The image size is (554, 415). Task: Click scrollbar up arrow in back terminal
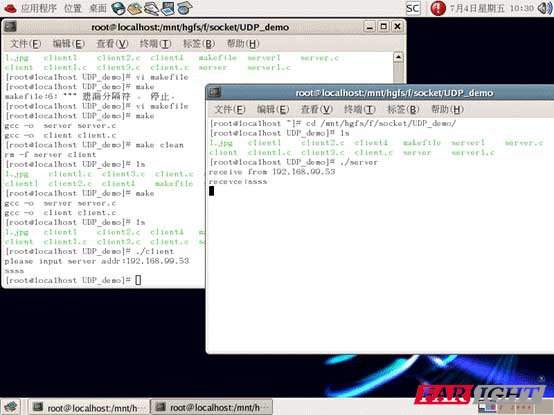(x=398, y=57)
